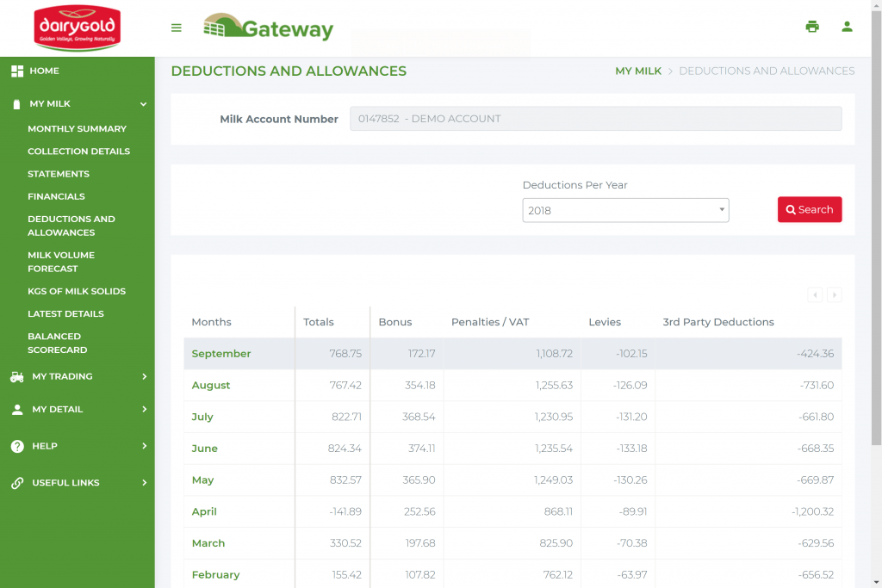Click the Home grid icon
Image resolution: width=882 pixels, height=588 pixels.
tap(17, 71)
